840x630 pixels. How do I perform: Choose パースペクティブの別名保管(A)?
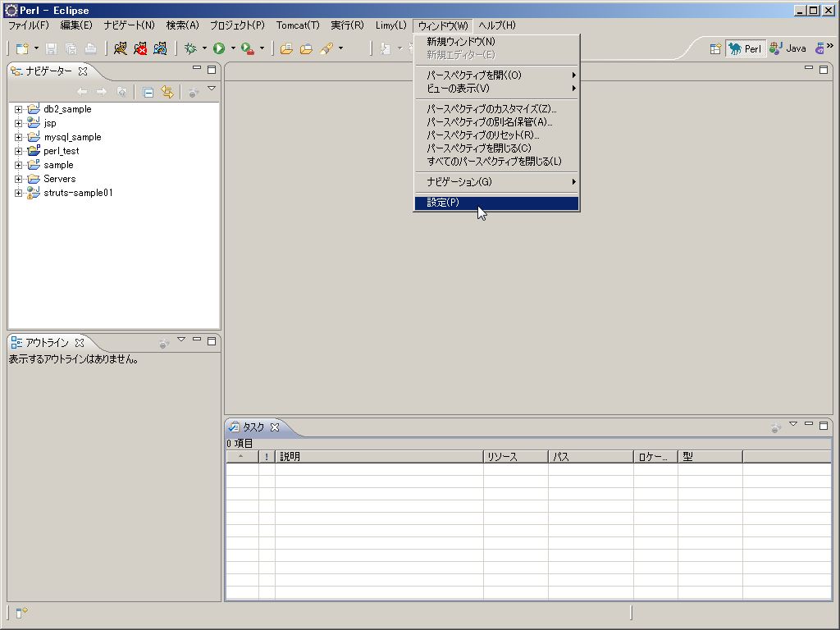point(496,122)
